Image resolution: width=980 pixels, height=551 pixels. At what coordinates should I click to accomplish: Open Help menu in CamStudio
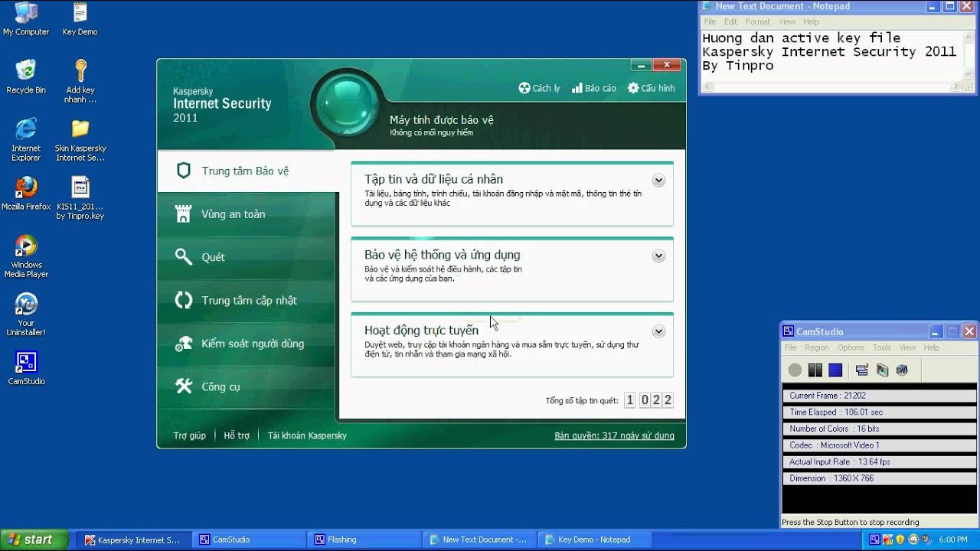(x=931, y=347)
